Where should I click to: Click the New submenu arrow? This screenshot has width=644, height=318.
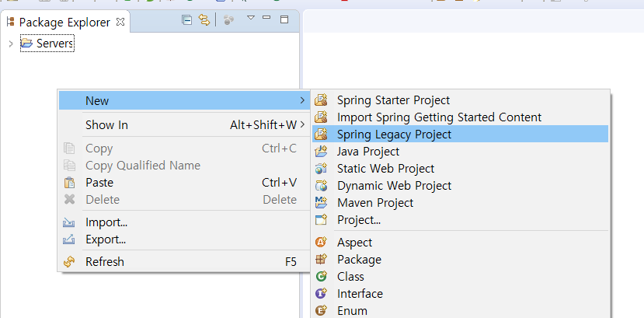[x=302, y=100]
